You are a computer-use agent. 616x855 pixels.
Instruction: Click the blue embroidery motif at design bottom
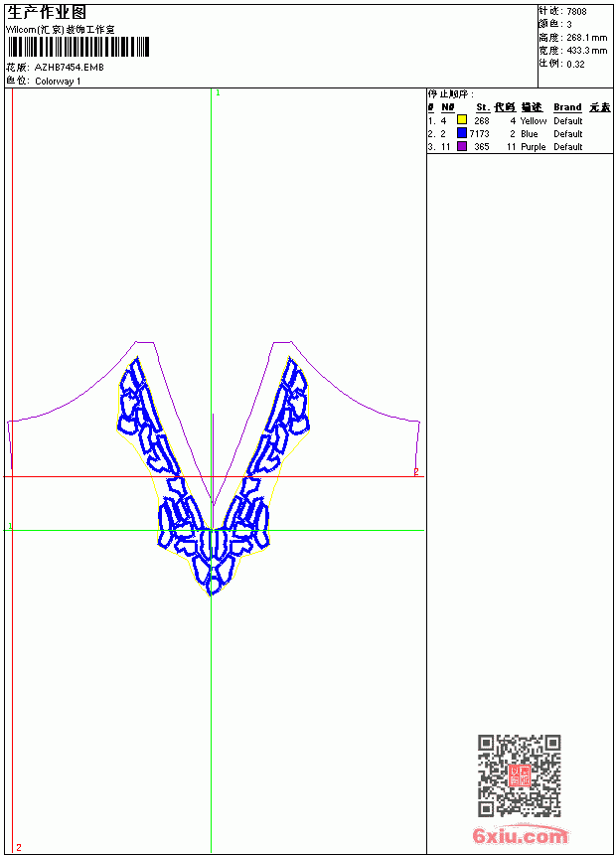pyautogui.click(x=214, y=562)
